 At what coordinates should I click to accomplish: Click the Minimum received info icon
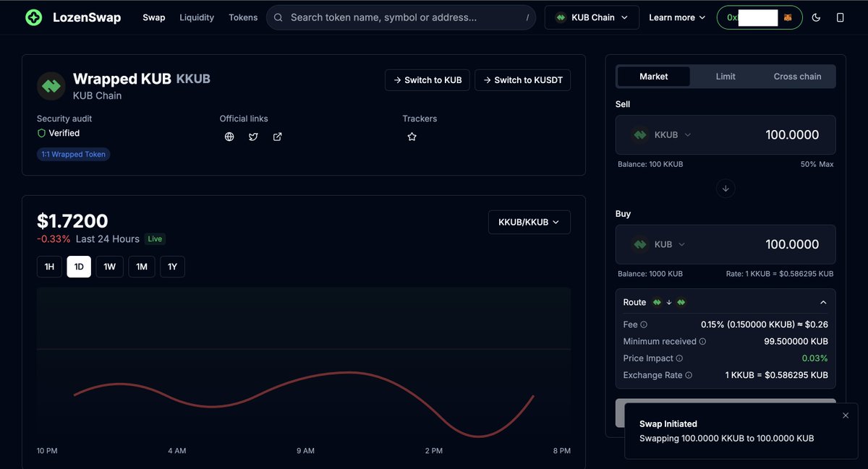(x=702, y=342)
